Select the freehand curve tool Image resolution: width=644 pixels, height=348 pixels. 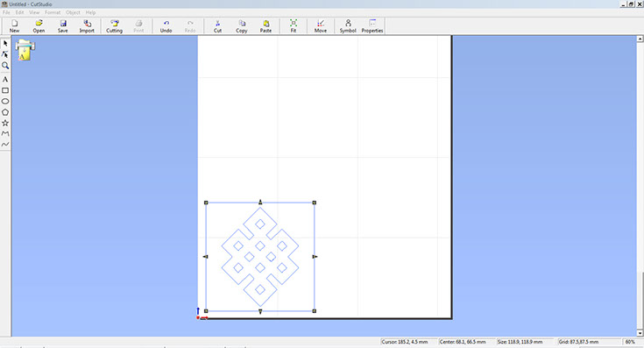5,145
